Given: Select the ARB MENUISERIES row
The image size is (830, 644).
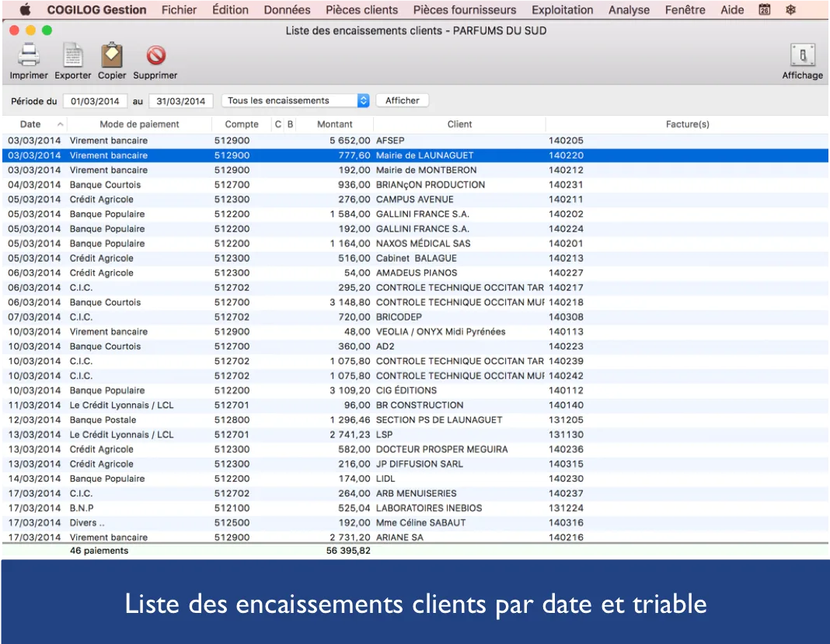Looking at the screenshot, I should tap(415, 493).
